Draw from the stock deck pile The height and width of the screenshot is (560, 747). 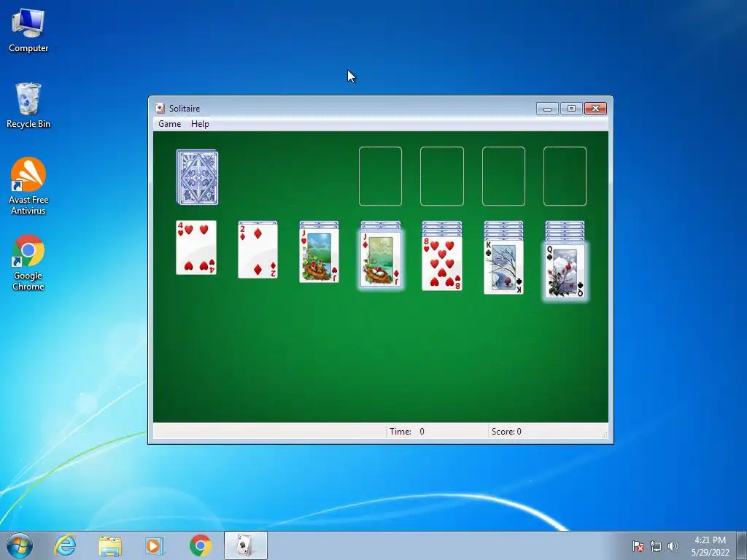(197, 177)
